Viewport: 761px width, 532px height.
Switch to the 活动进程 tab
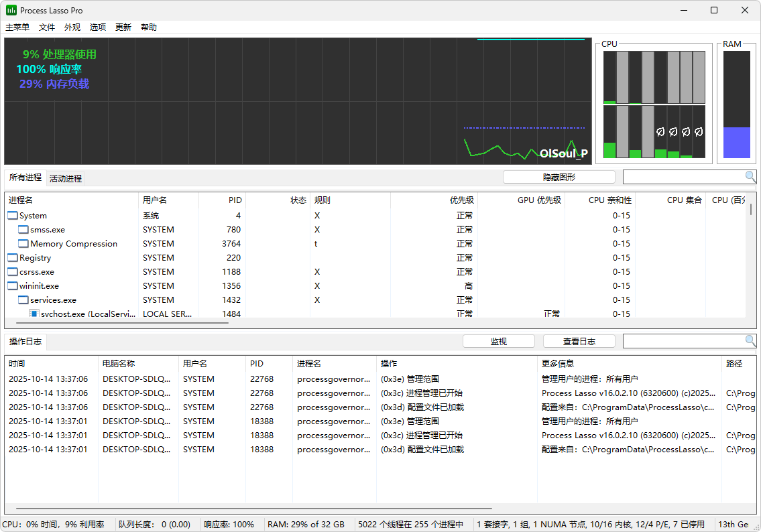pyautogui.click(x=64, y=178)
